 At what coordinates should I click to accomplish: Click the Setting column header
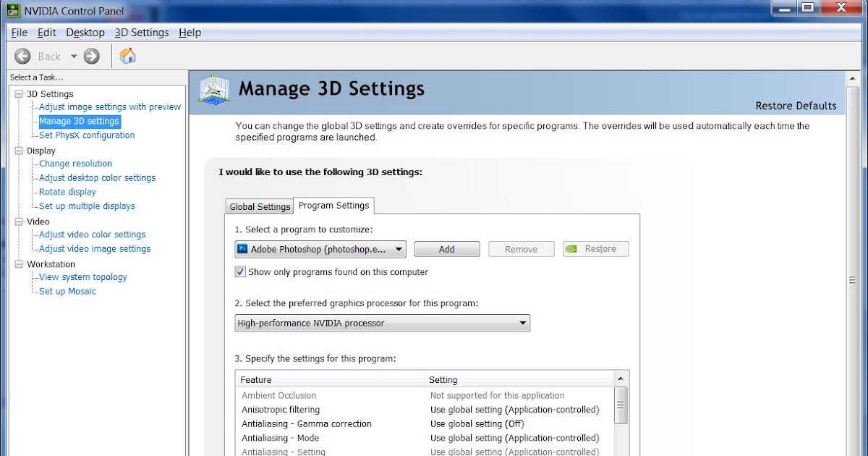tap(519, 380)
